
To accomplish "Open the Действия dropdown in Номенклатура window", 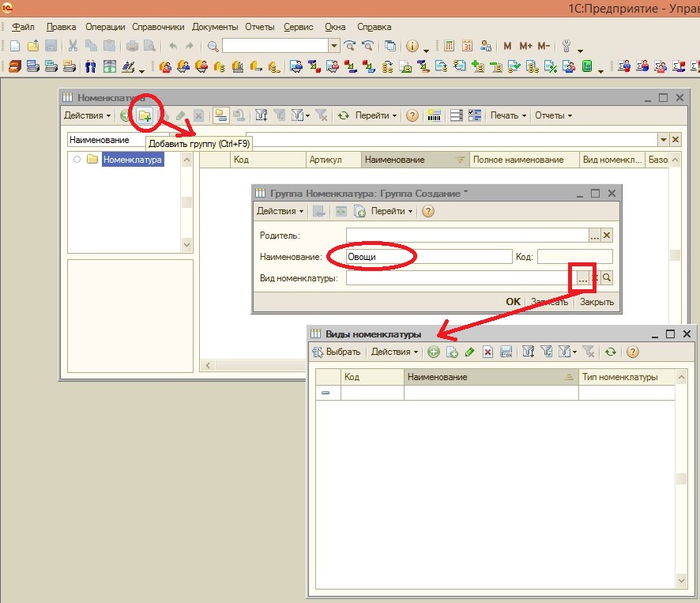I will click(x=87, y=115).
